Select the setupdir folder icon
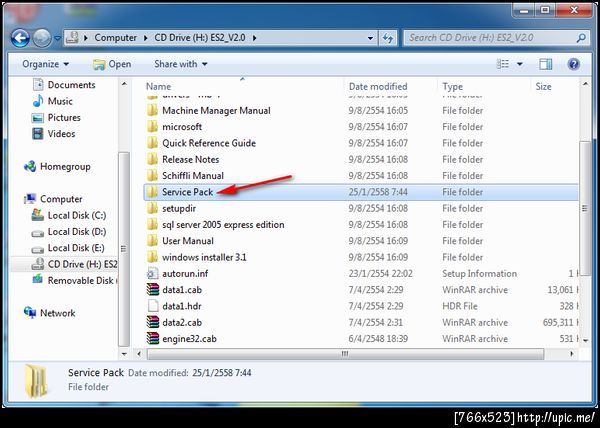Screen dimensions: 600x428 pyautogui.click(x=152, y=208)
